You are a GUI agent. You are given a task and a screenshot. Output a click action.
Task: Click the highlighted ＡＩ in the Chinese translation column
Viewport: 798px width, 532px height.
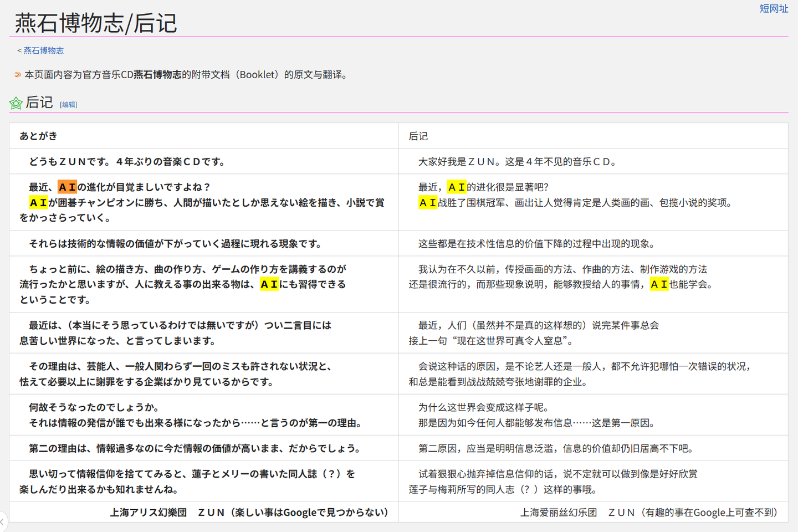(457, 187)
